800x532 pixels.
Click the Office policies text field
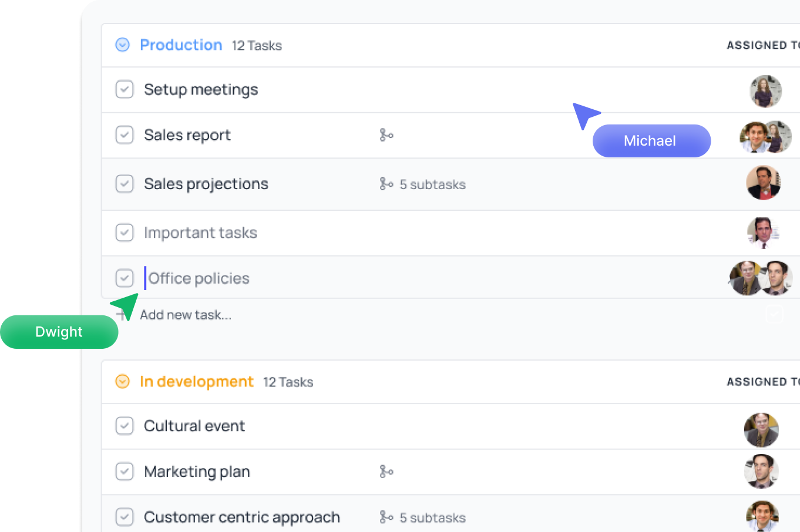[199, 278]
